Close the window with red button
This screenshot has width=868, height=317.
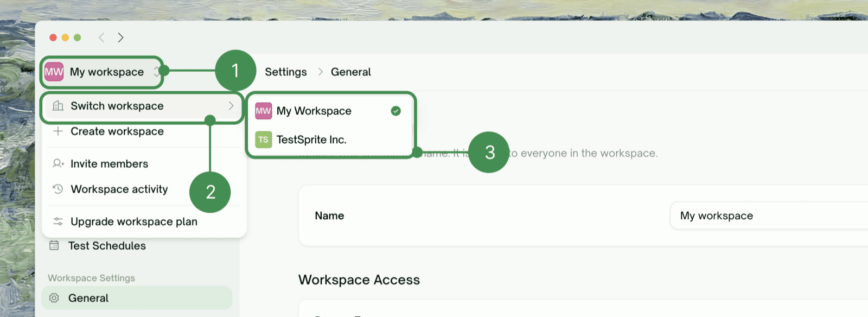point(53,37)
